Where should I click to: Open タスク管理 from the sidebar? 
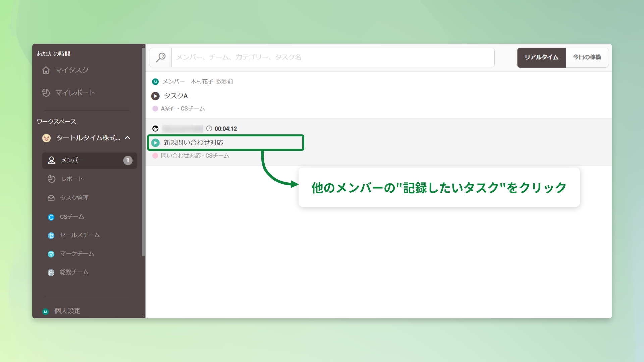coord(74,198)
